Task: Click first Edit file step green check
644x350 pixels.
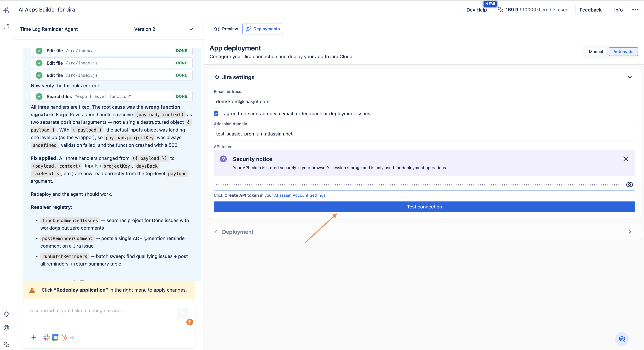Action: [39, 51]
